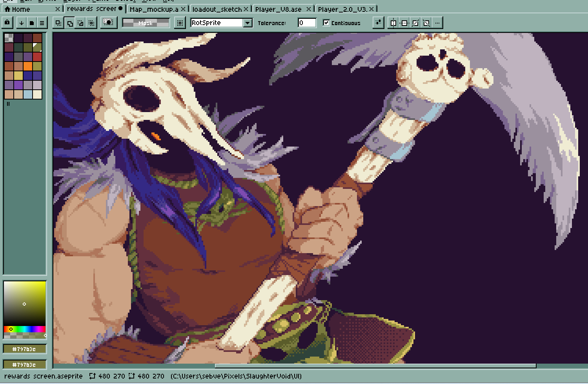
Task: Open the sort palette down-arrow button
Action: tap(21, 23)
